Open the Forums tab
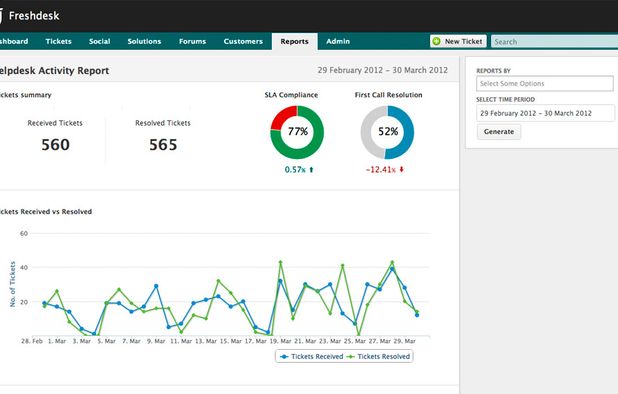Image resolution: width=618 pixels, height=394 pixels. click(192, 41)
